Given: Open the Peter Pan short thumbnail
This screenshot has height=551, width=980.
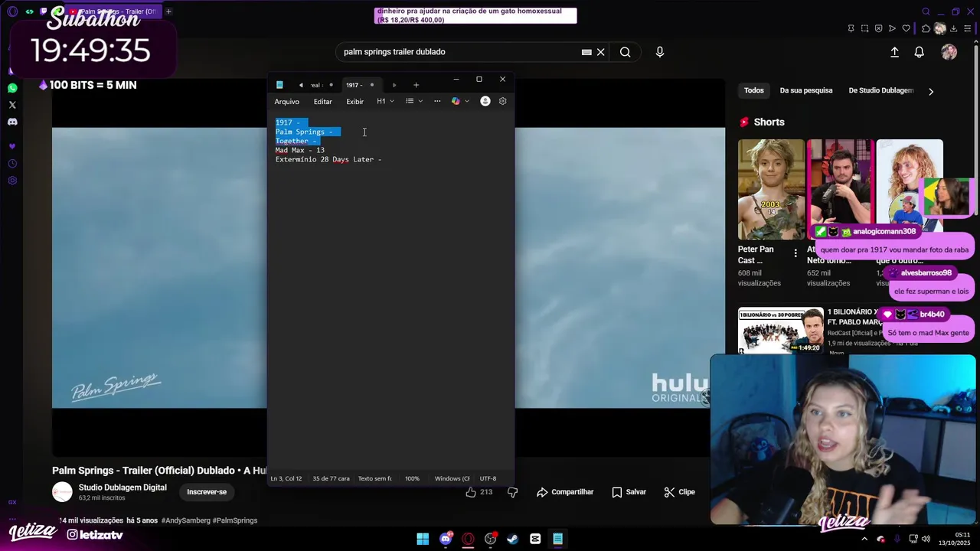Looking at the screenshot, I should click(x=771, y=189).
